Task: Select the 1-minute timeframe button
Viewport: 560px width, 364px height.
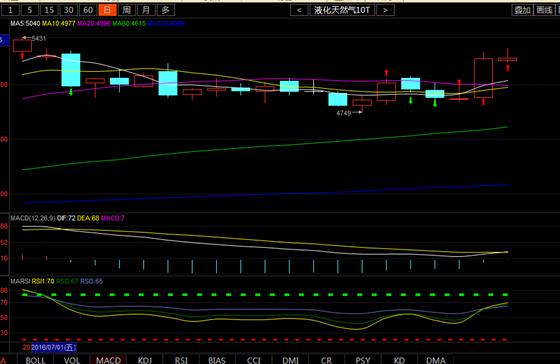Action: pyautogui.click(x=10, y=10)
